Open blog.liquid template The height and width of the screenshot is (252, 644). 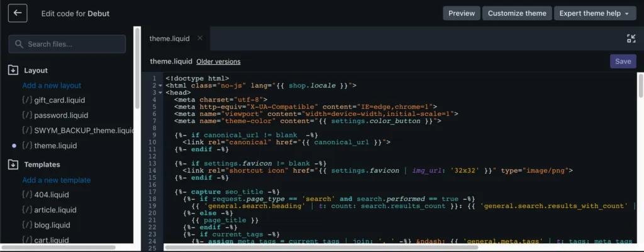52,226
